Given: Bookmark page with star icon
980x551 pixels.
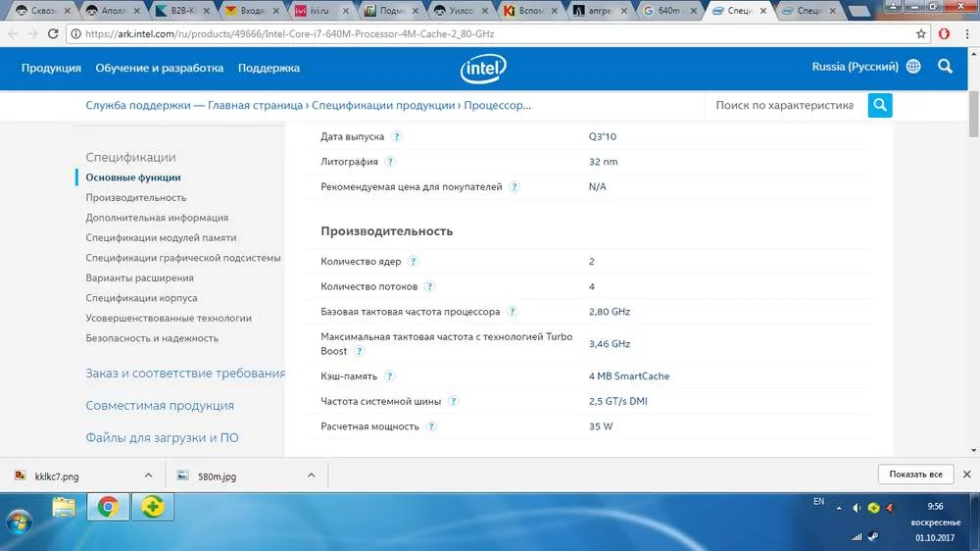Looking at the screenshot, I should (x=921, y=33).
